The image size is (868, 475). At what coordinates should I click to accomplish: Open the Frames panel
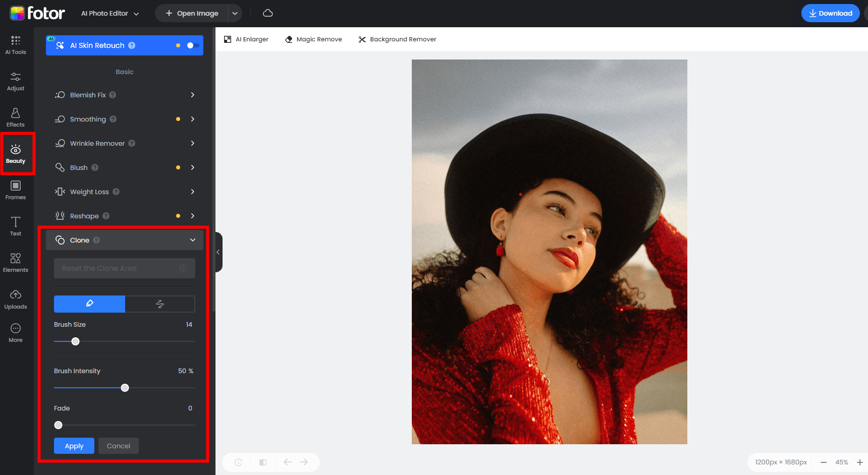click(x=16, y=190)
